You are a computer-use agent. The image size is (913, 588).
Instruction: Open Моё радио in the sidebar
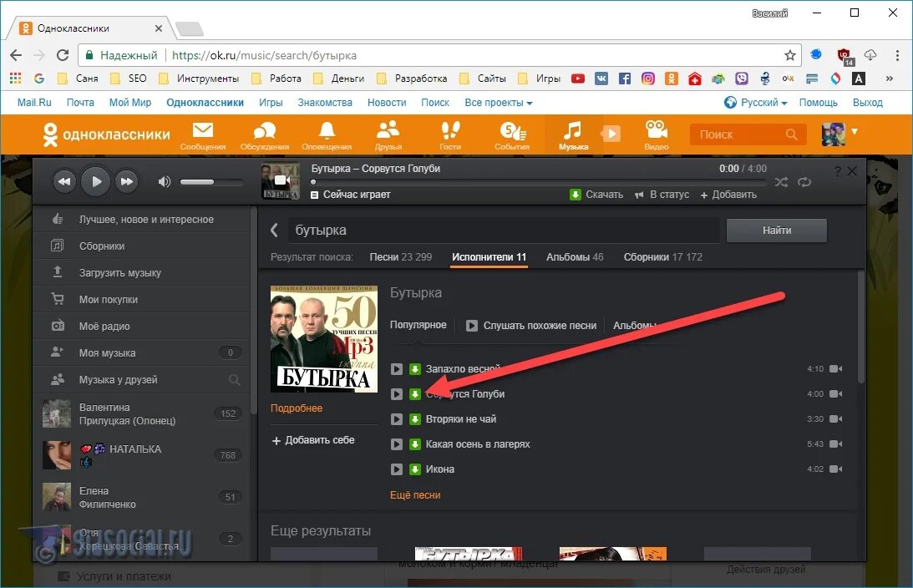click(x=141, y=327)
